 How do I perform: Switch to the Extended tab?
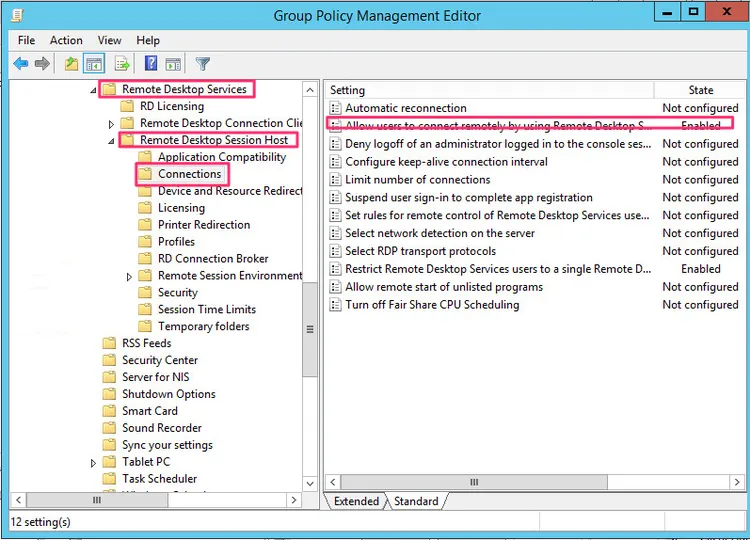(x=356, y=501)
